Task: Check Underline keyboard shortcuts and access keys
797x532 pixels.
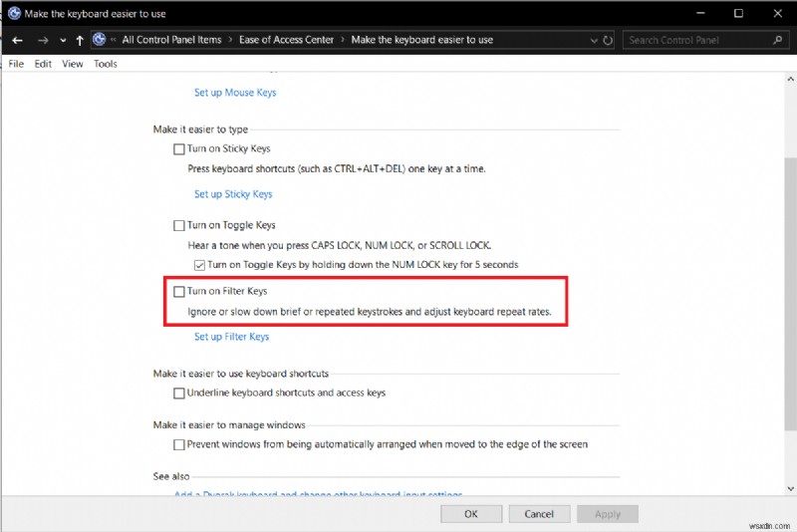Action: [179, 393]
